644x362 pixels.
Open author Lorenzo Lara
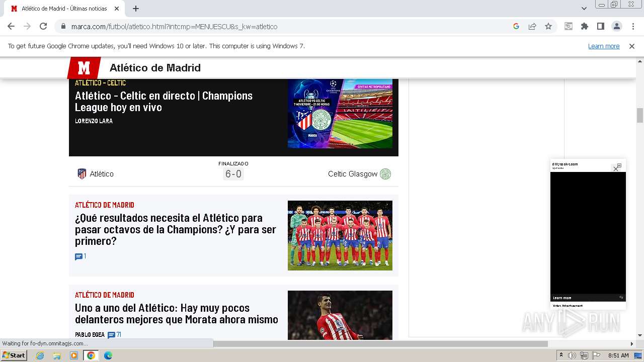coord(94,121)
